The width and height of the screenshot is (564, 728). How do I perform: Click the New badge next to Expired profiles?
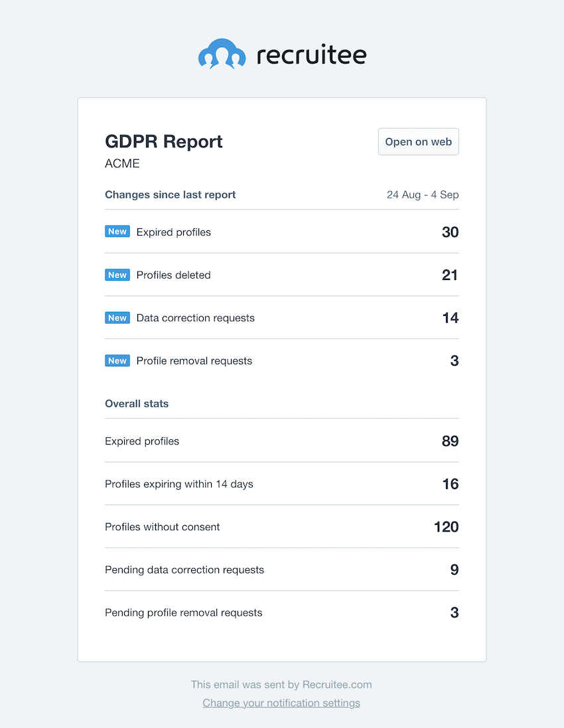point(117,232)
